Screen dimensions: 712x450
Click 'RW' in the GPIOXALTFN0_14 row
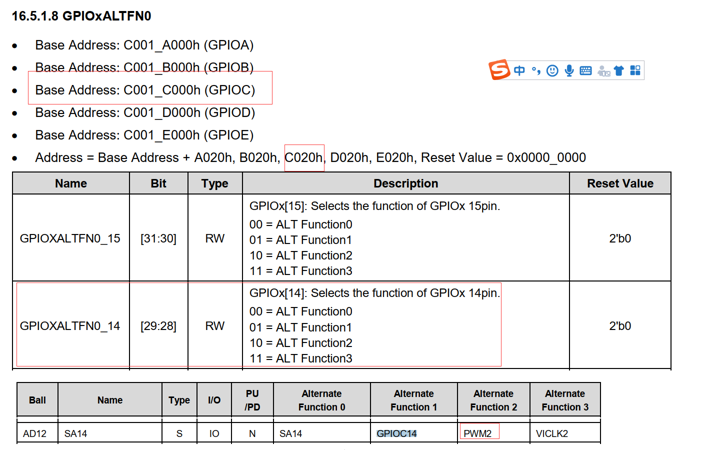click(x=215, y=326)
